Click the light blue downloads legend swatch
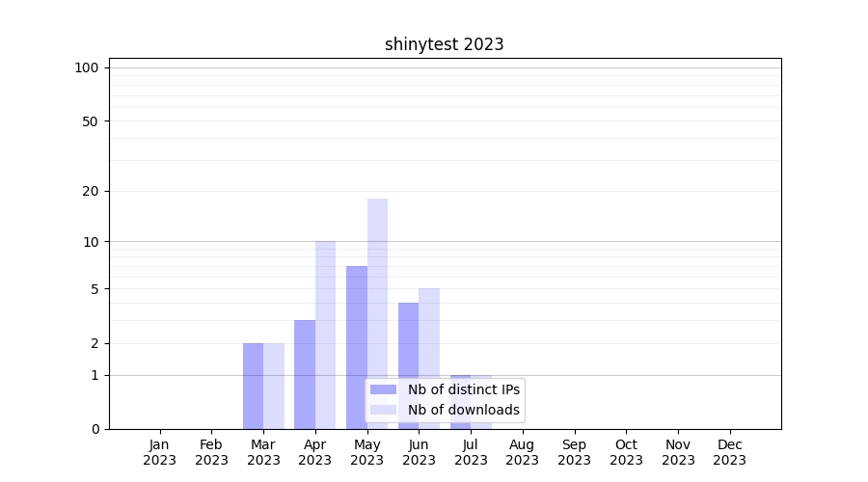Screen dimensions: 868x482 click(383, 410)
